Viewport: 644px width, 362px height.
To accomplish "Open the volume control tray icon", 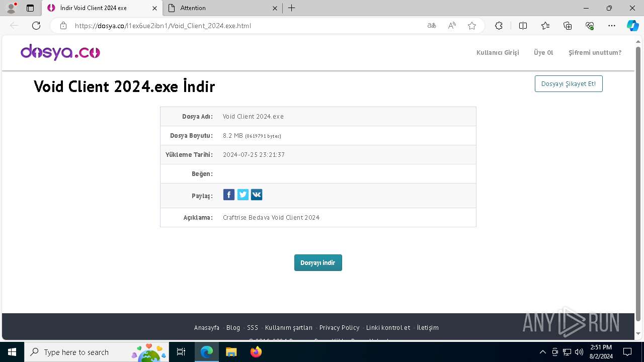I will click(579, 352).
